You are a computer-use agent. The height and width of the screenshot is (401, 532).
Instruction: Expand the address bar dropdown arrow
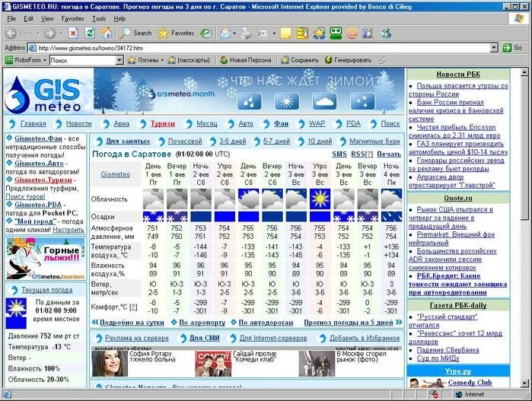[x=495, y=48]
